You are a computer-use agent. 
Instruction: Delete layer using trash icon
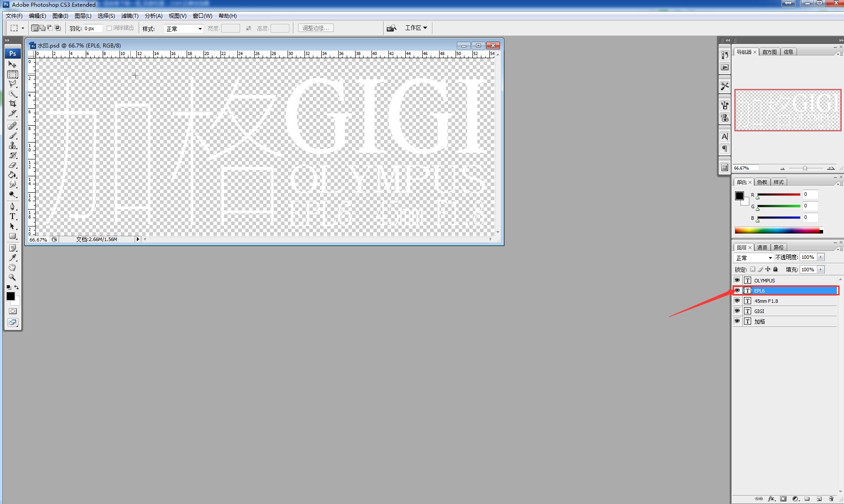point(831,499)
